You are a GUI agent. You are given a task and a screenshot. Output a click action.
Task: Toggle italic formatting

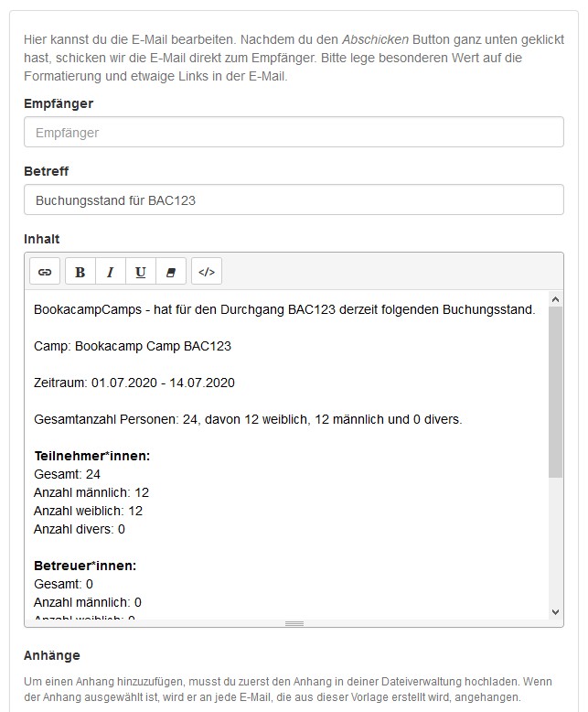pos(111,272)
